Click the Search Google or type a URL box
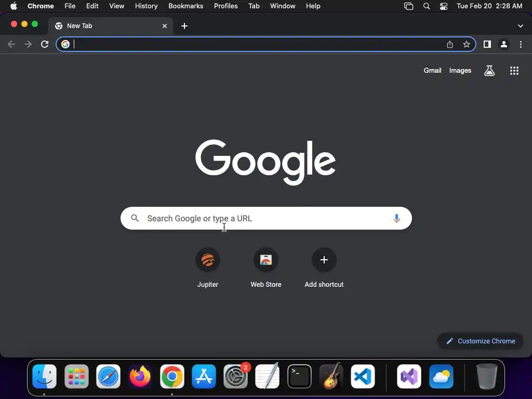The width and height of the screenshot is (532, 399). click(x=266, y=218)
